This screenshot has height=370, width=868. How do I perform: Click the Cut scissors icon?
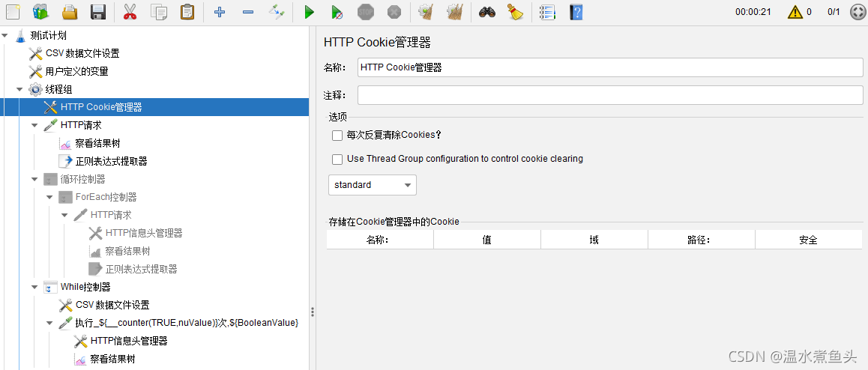pos(130,11)
